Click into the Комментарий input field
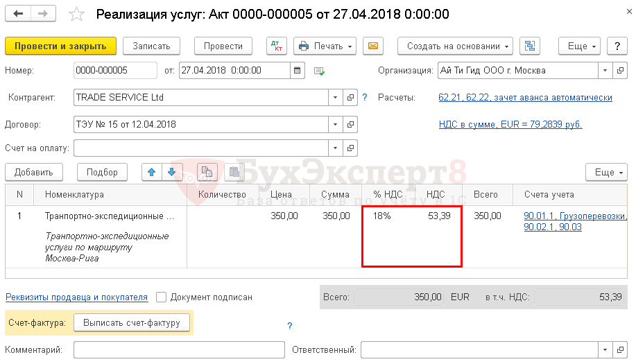This screenshot has width=636, height=364. tap(179, 349)
